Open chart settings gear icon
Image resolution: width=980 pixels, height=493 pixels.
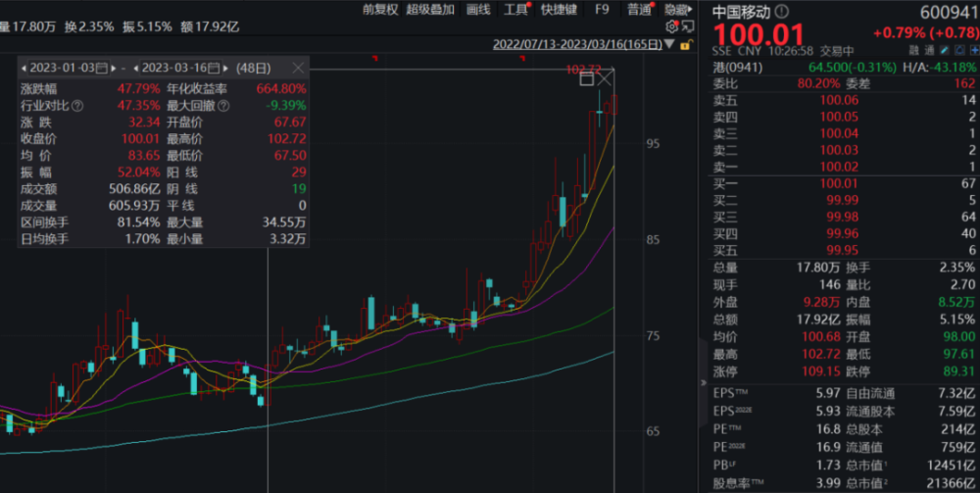pos(672,26)
